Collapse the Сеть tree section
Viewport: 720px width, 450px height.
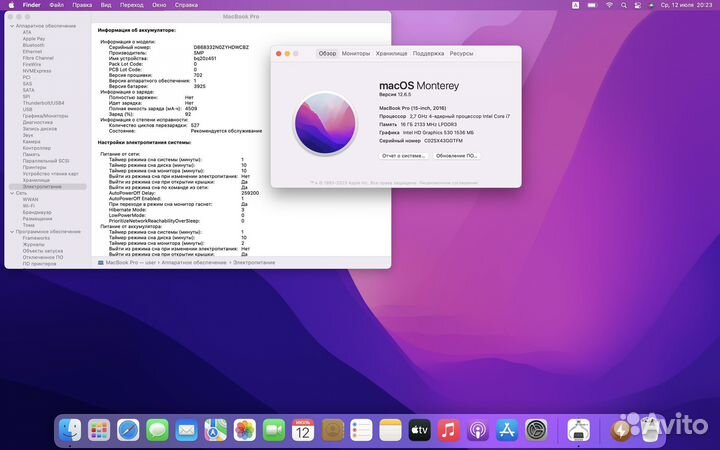click(12, 193)
